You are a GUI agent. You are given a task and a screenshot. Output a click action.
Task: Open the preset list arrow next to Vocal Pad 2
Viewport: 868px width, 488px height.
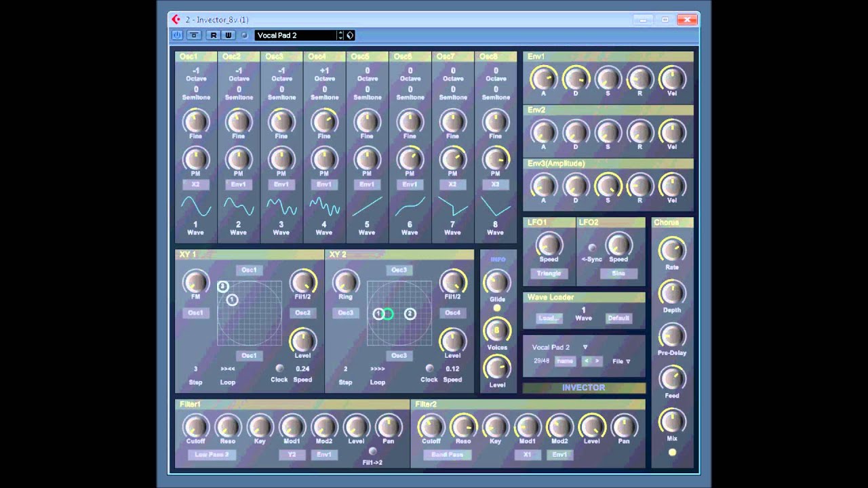(x=585, y=347)
